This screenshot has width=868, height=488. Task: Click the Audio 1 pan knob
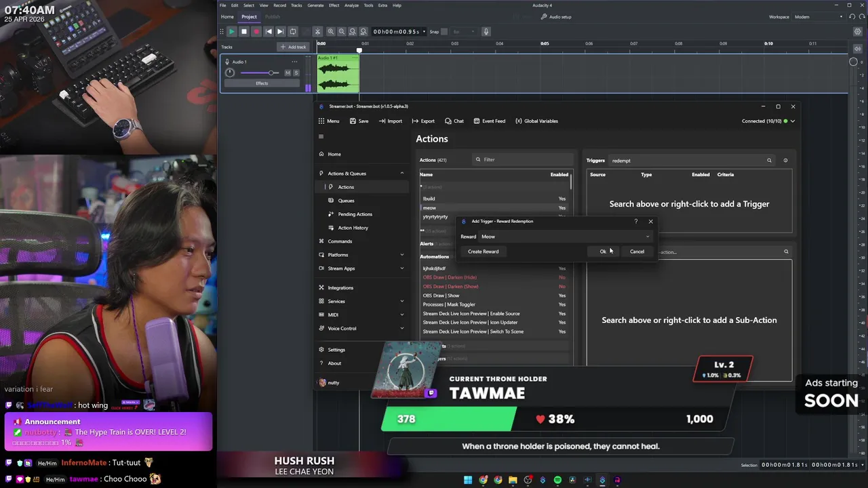coord(230,73)
